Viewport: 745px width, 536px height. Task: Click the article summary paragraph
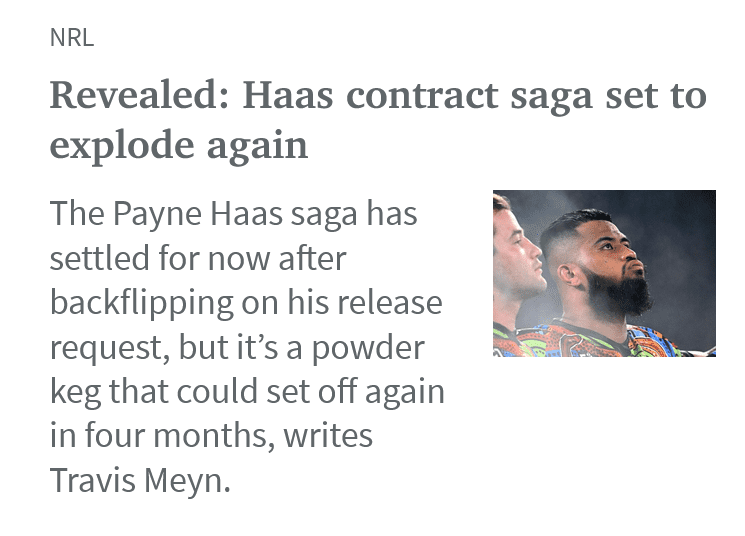(247, 346)
